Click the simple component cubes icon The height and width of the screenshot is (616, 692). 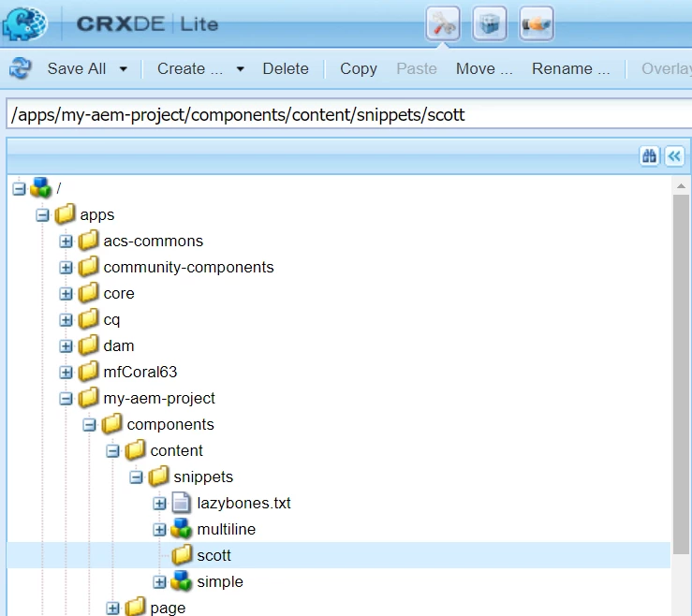pyautogui.click(x=182, y=580)
